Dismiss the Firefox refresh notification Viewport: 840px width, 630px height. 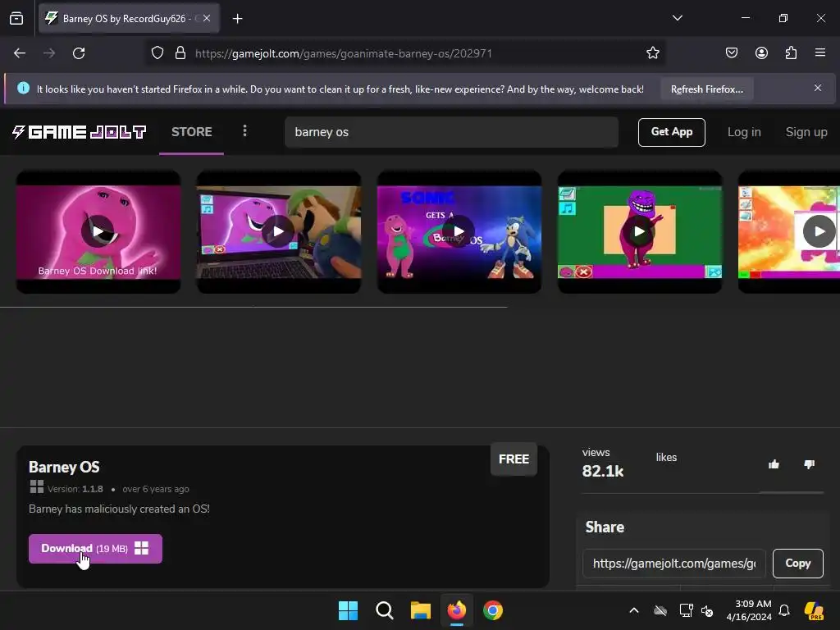coord(818,88)
